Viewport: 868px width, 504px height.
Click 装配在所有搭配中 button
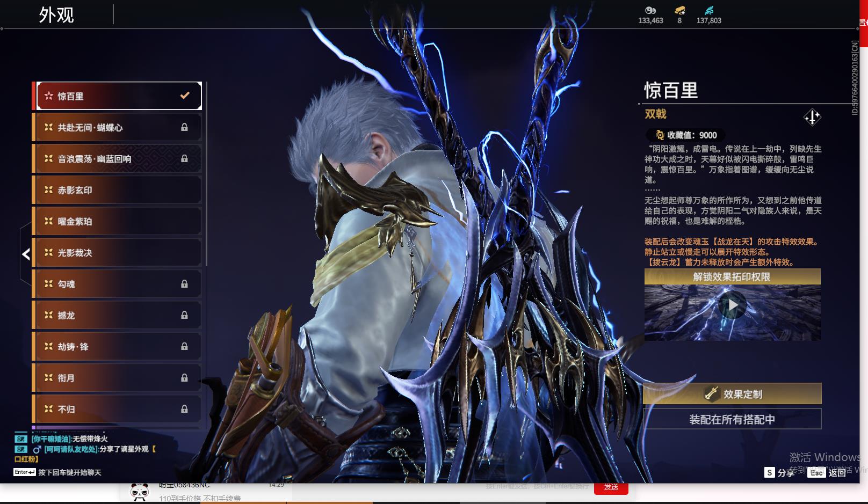tap(732, 419)
